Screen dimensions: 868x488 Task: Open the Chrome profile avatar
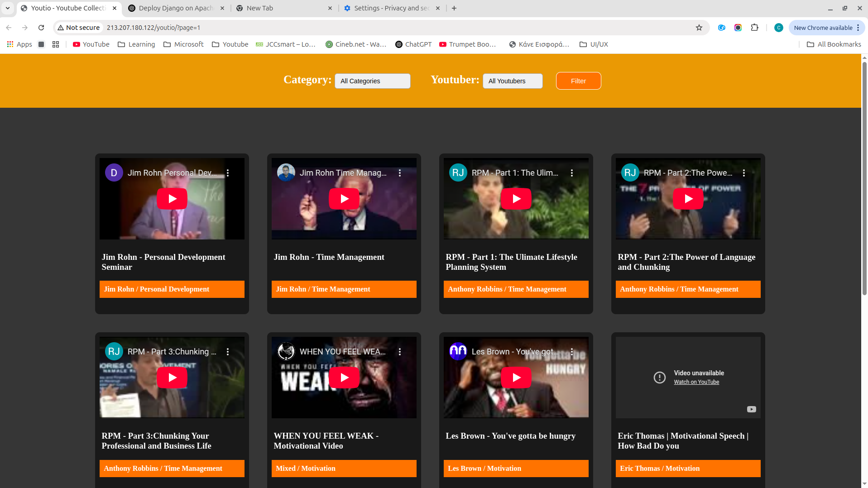(x=779, y=28)
